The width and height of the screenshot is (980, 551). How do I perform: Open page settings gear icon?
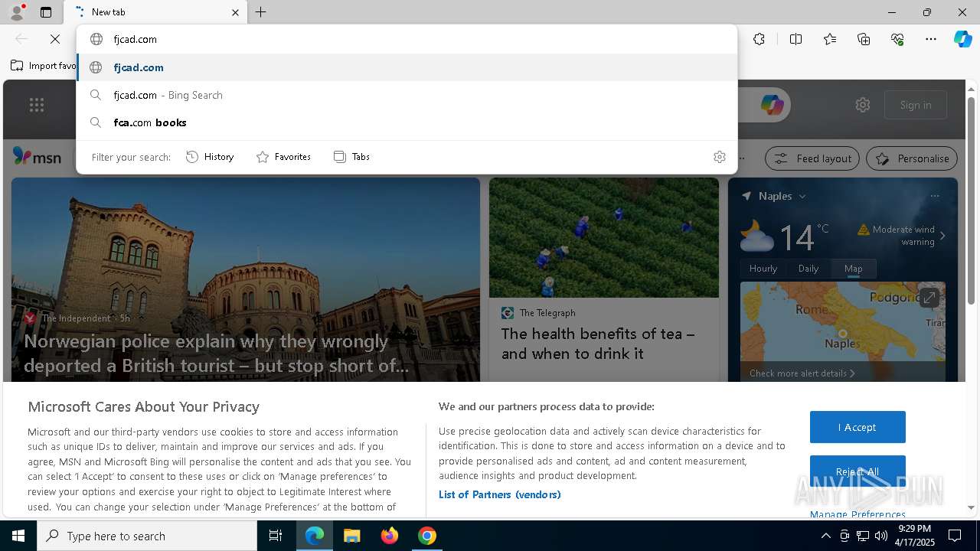tap(863, 105)
